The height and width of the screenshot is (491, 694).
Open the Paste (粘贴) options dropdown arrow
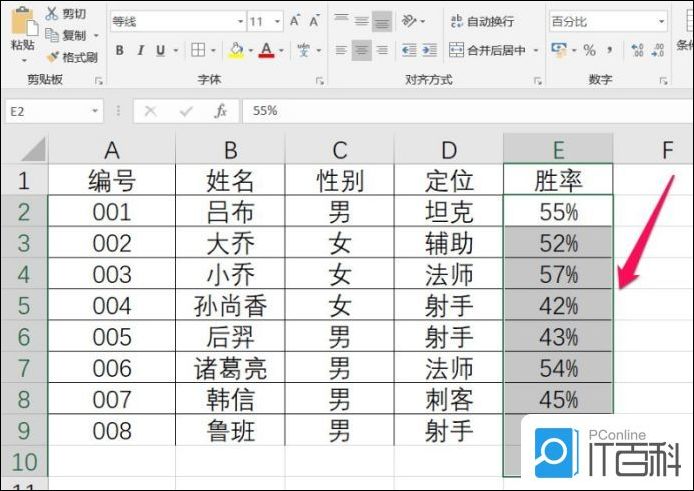tap(24, 60)
